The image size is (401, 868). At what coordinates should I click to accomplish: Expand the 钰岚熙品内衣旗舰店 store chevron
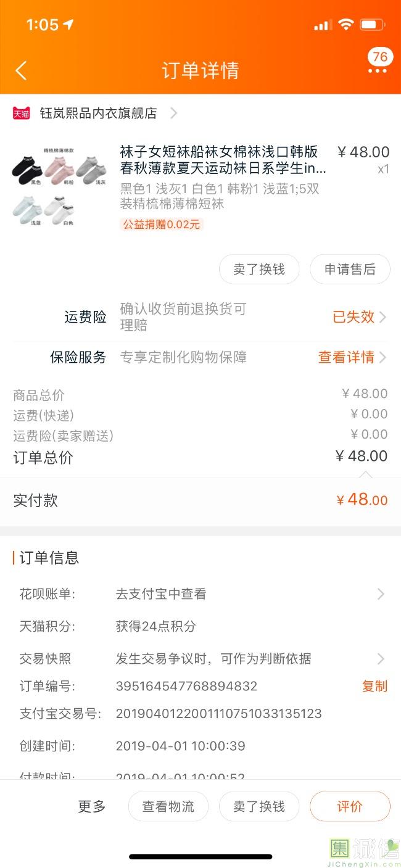(174, 114)
